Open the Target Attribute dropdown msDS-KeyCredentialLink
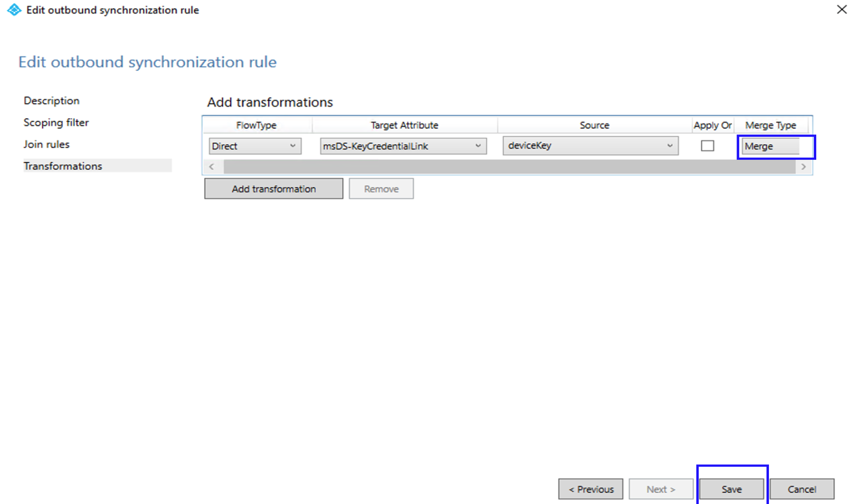Screen dimensions: 853x504 pyautogui.click(x=477, y=145)
